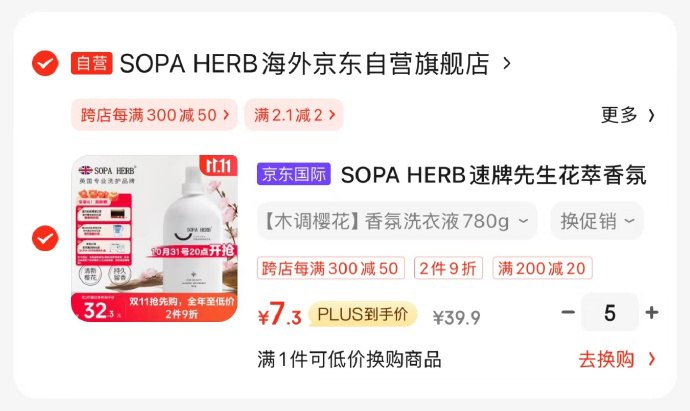The width and height of the screenshot is (690, 411).
Task: Click the 京东国际 badge
Action: (294, 174)
